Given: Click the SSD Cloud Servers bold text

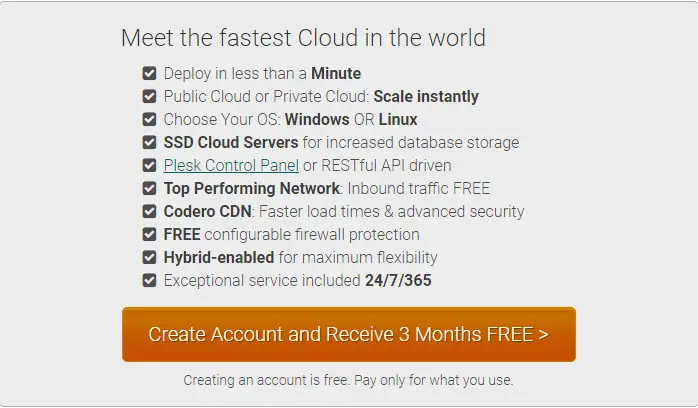Looking at the screenshot, I should click(231, 142).
